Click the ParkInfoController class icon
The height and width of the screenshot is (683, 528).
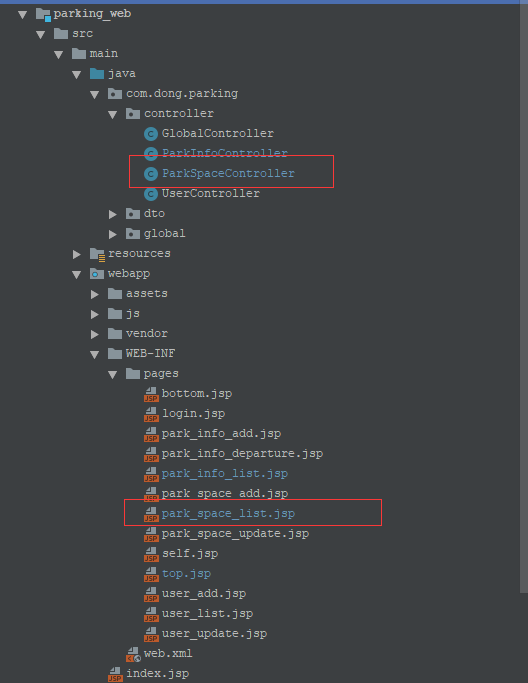(x=151, y=154)
